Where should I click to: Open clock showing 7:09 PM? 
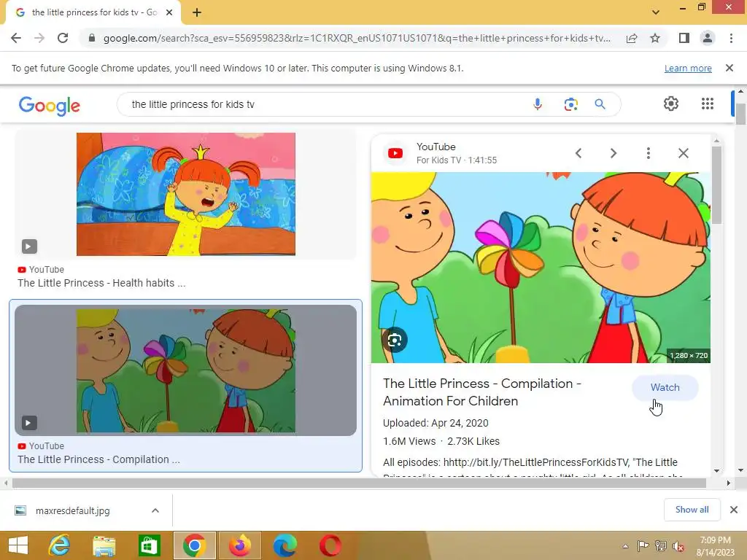(x=715, y=546)
